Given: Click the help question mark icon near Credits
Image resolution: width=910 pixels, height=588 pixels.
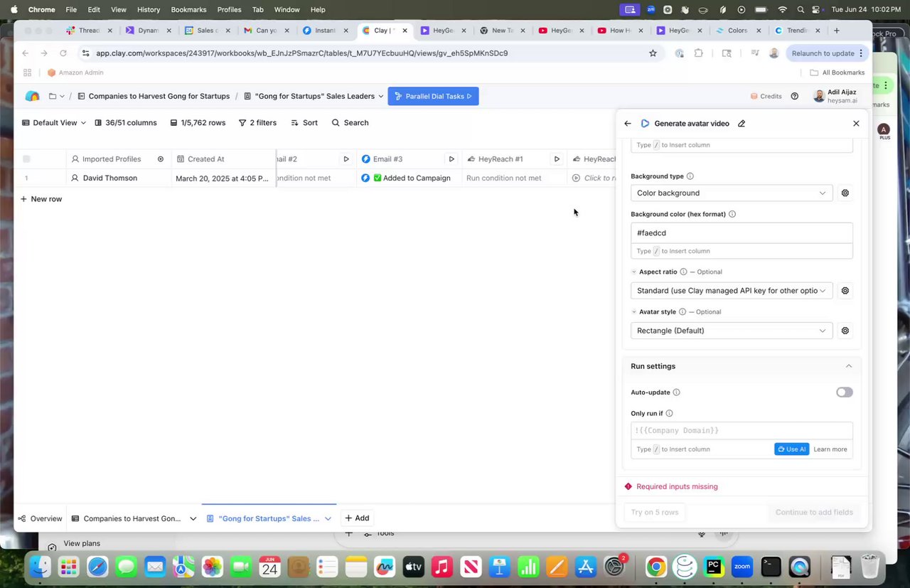Looking at the screenshot, I should click(x=795, y=97).
